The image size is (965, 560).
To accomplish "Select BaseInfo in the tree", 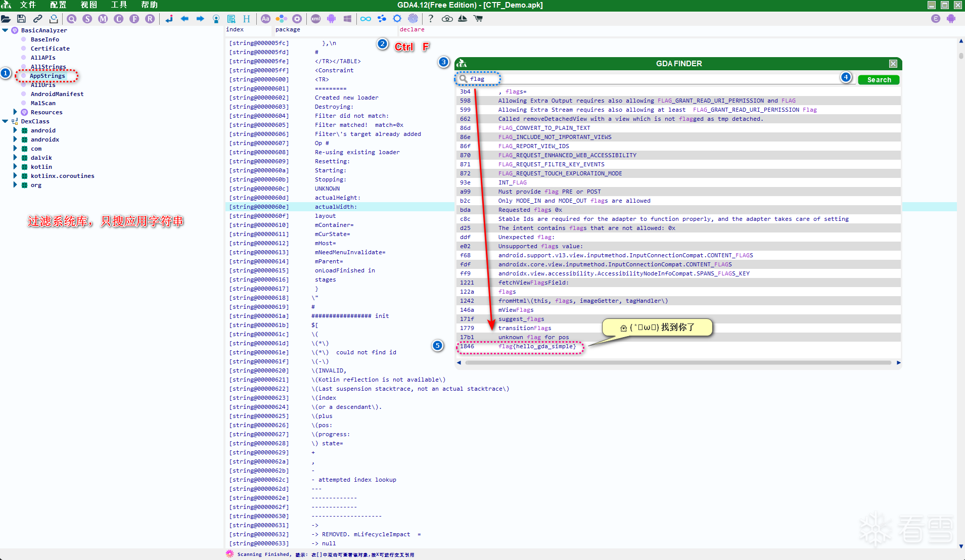I will coord(44,39).
